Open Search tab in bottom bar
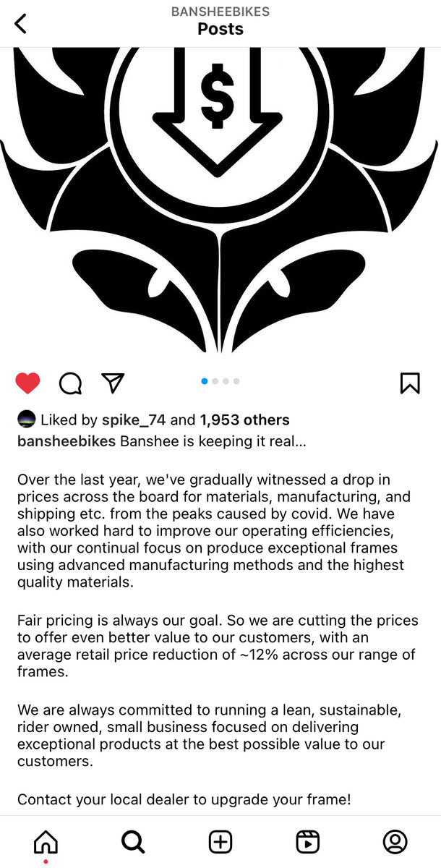441x868 pixels. pos(133,841)
